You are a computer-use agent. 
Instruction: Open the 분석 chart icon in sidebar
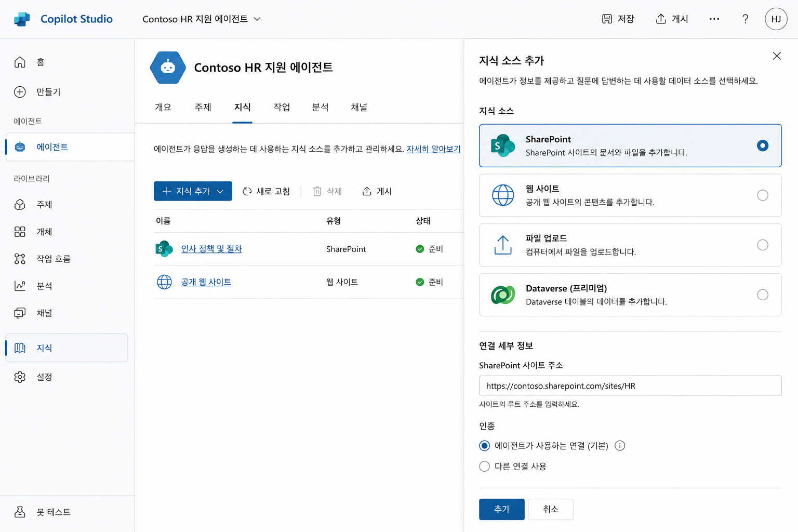tap(20, 286)
